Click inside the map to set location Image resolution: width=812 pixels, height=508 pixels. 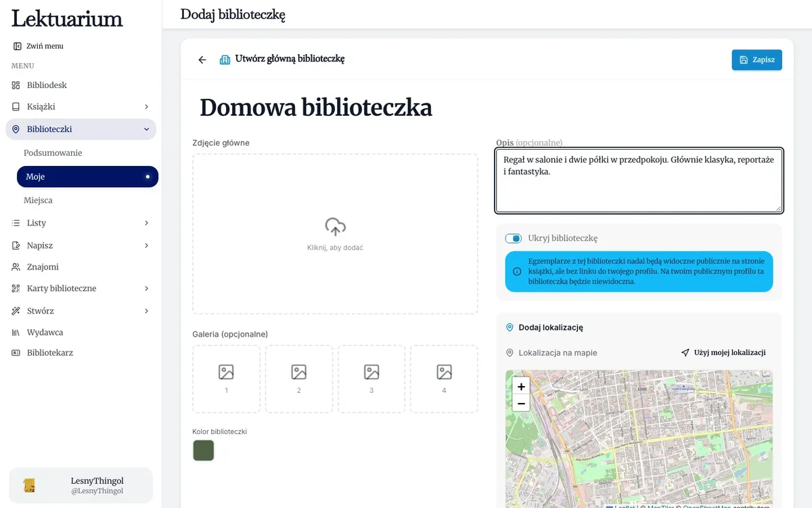pos(639,439)
